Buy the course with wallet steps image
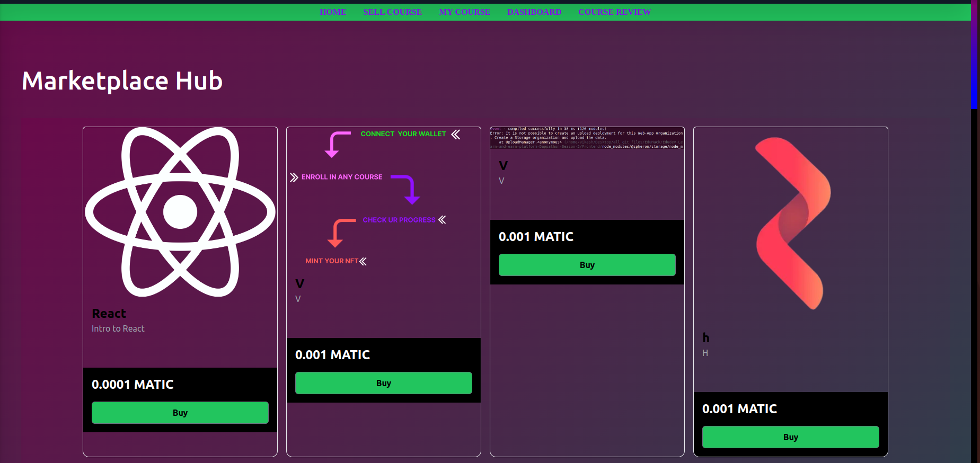This screenshot has width=980, height=463. (x=384, y=383)
